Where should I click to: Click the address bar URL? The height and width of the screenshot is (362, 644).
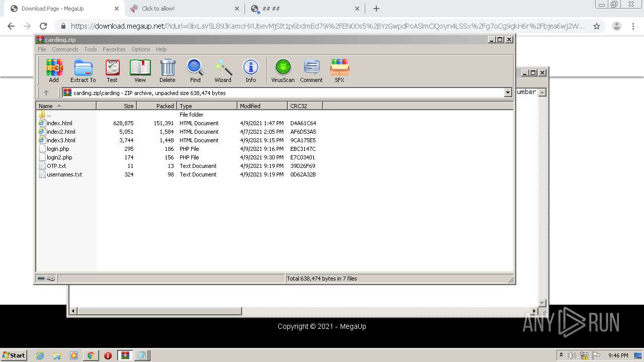328,26
